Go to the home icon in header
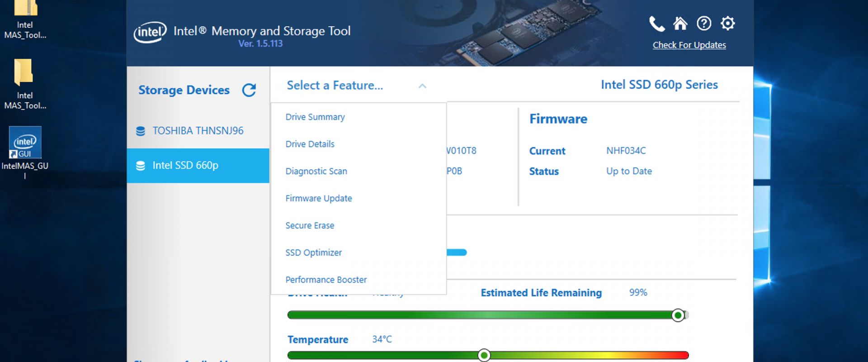This screenshot has width=868, height=362. (680, 23)
